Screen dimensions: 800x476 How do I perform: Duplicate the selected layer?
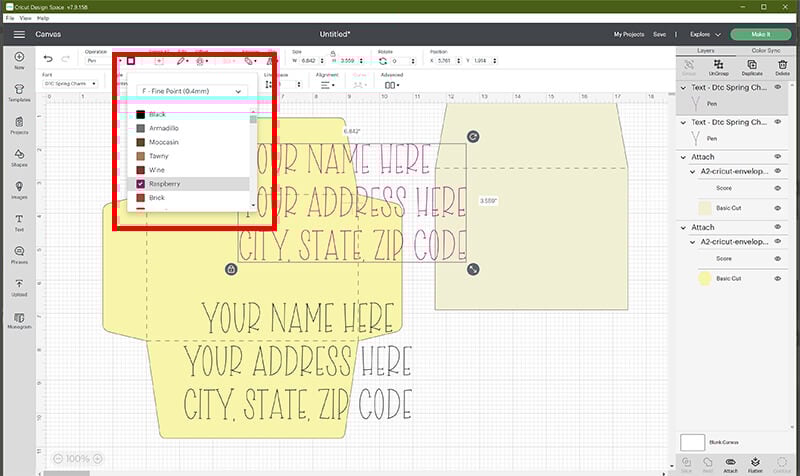pyautogui.click(x=752, y=67)
